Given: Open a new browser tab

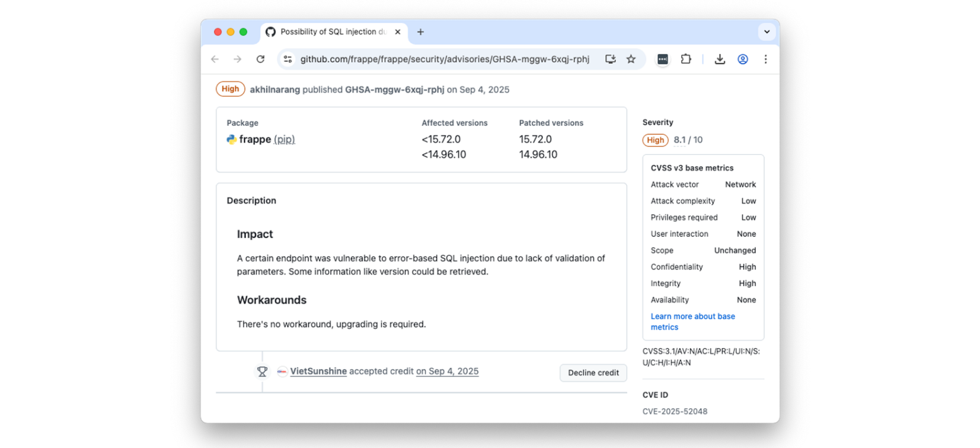Looking at the screenshot, I should tap(420, 32).
